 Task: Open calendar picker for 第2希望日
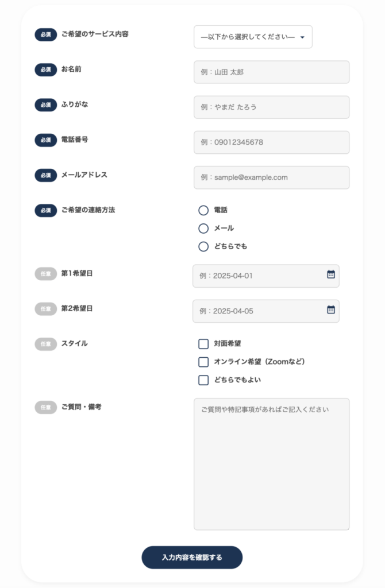tap(330, 310)
